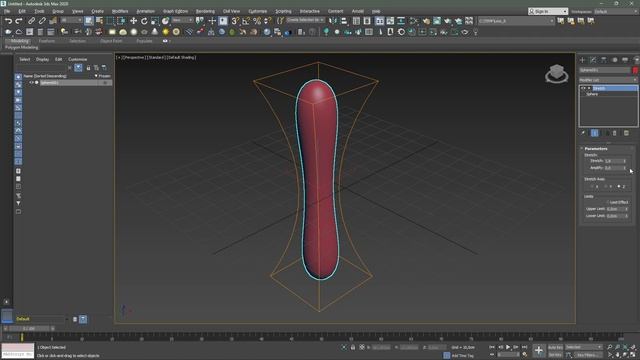640x360 pixels.
Task: Open the Create tab in command panel
Action: point(582,60)
